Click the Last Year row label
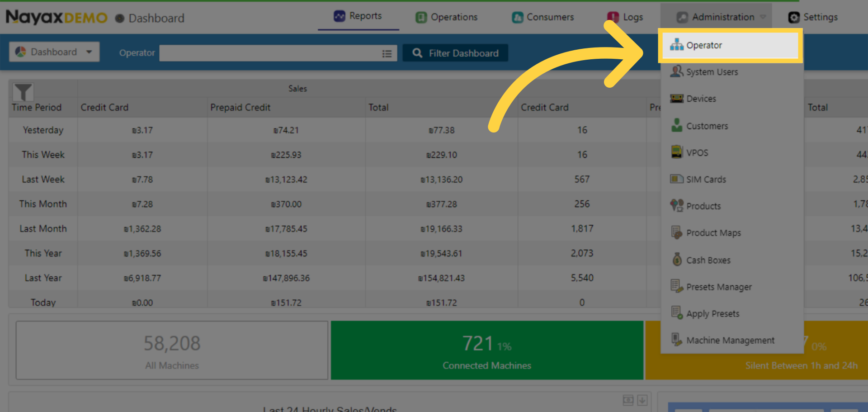 43,278
